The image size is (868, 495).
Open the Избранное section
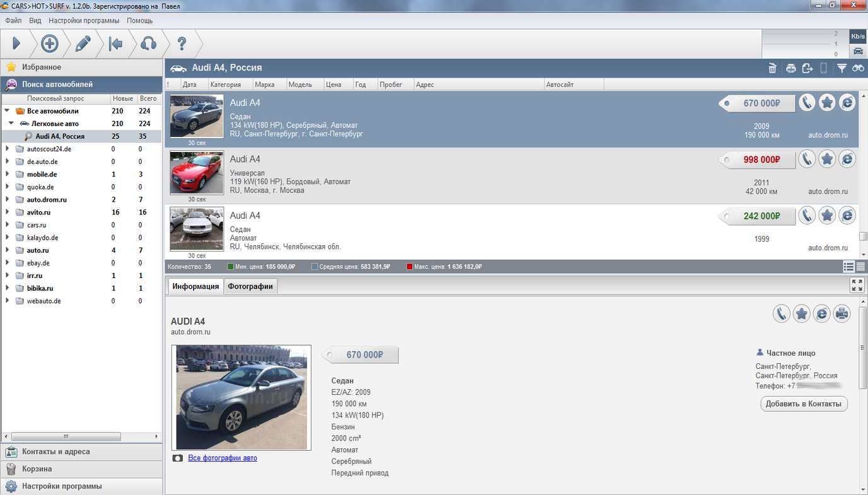(x=81, y=67)
